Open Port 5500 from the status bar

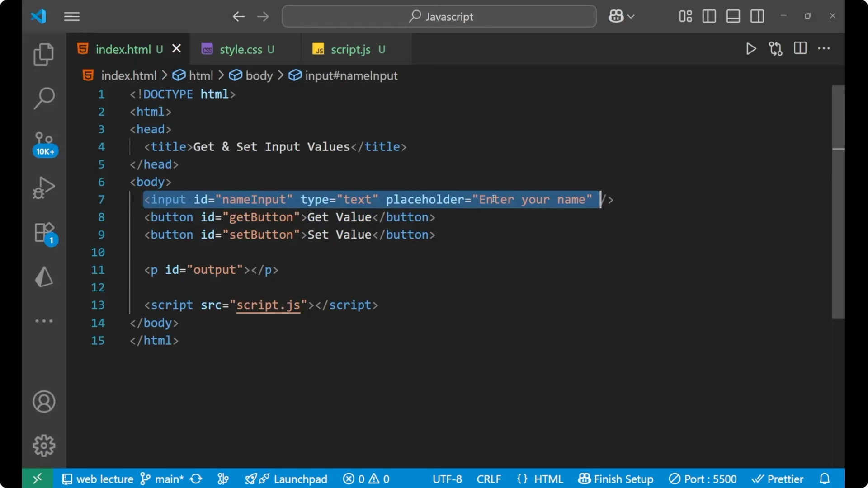point(703,479)
